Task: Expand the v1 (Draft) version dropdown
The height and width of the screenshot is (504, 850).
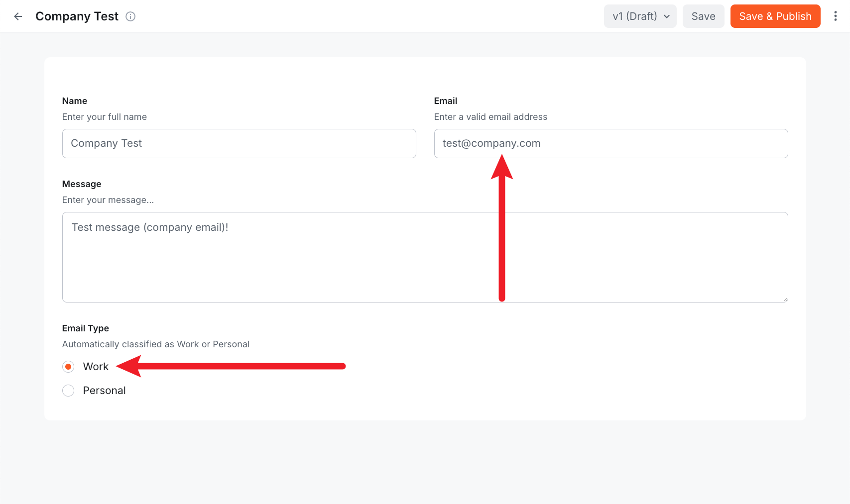Action: point(640,16)
